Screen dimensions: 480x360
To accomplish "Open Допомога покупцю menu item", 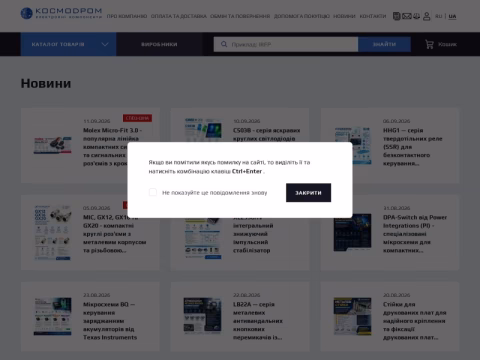I will [302, 16].
